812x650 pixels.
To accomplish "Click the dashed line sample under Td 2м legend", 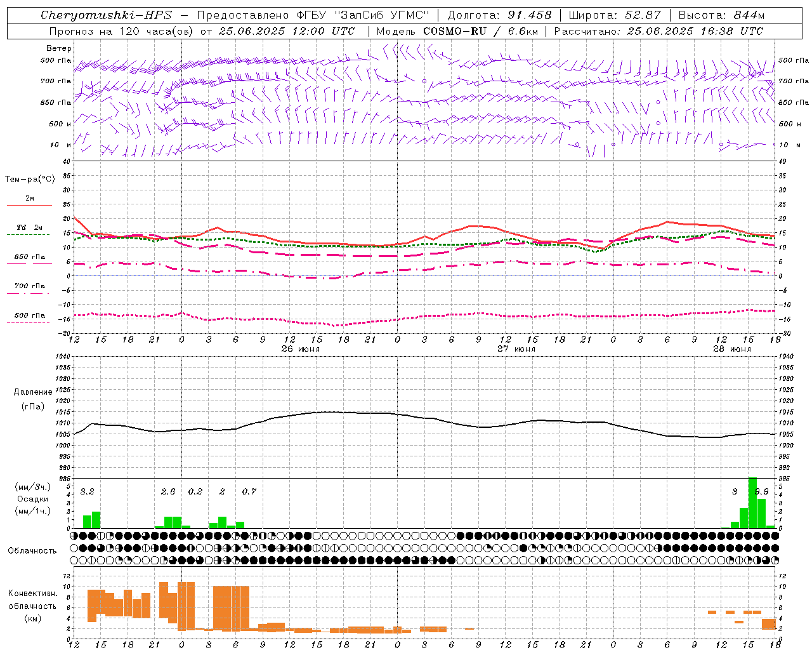I will [29, 234].
